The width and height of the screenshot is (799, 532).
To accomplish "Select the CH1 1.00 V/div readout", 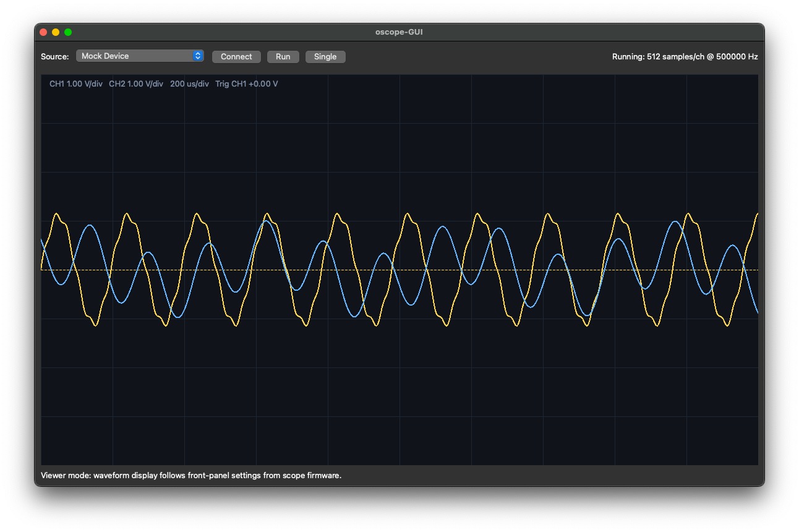I will coord(76,84).
